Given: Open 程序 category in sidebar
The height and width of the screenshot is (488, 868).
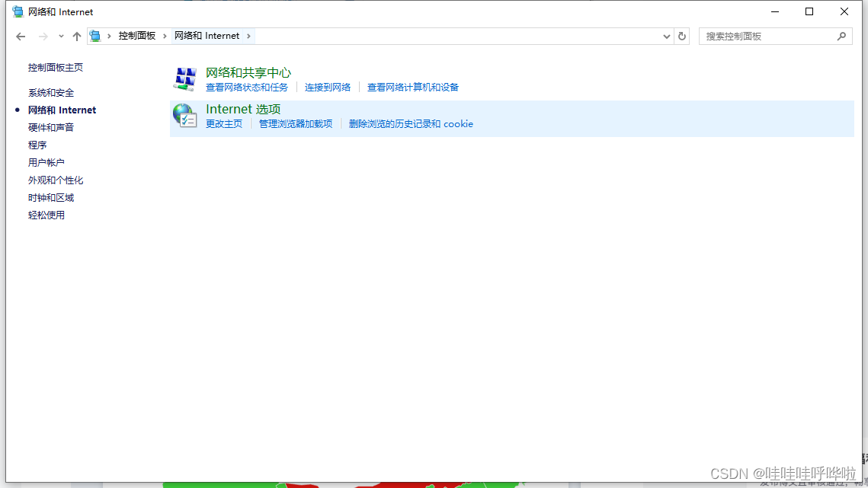Looking at the screenshot, I should point(37,145).
